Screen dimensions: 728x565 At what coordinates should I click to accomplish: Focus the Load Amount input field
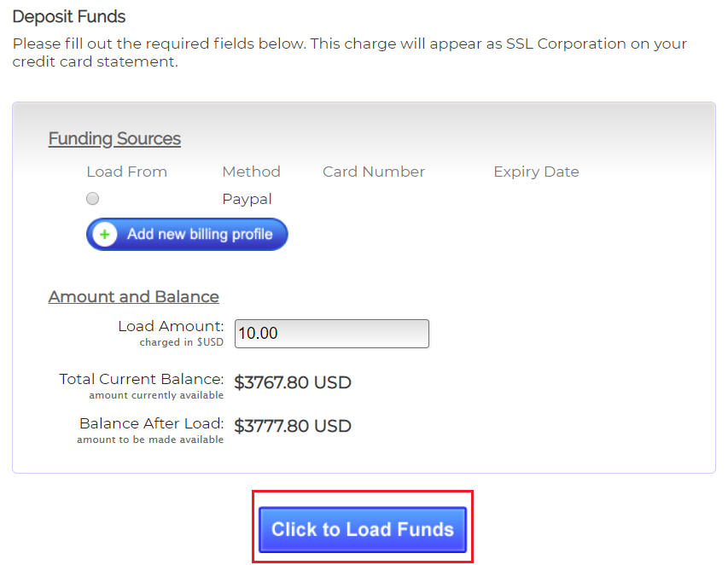[331, 334]
